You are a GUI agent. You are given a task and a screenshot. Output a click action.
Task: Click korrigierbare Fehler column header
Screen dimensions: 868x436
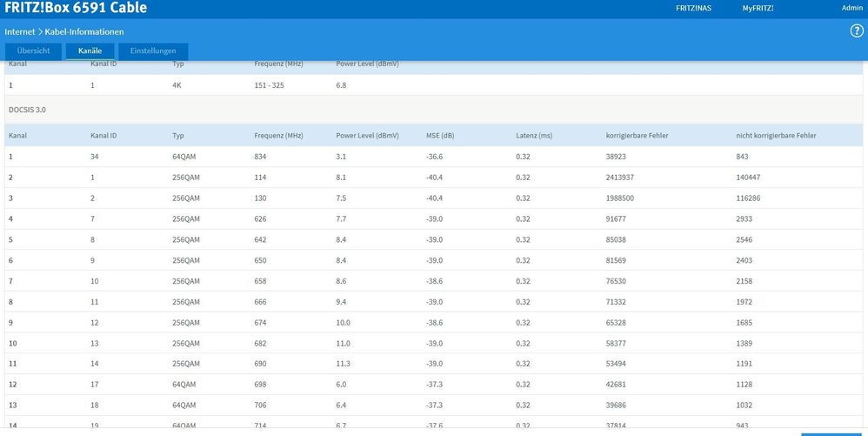click(x=637, y=135)
